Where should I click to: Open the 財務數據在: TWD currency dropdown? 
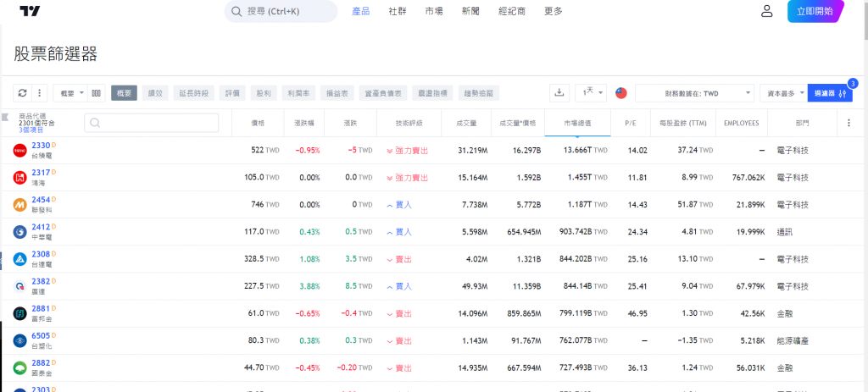click(x=695, y=93)
